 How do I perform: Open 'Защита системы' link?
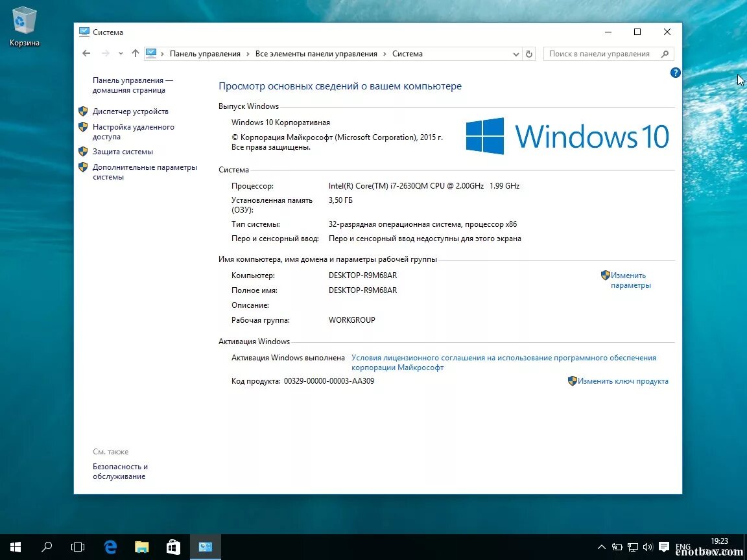point(123,152)
